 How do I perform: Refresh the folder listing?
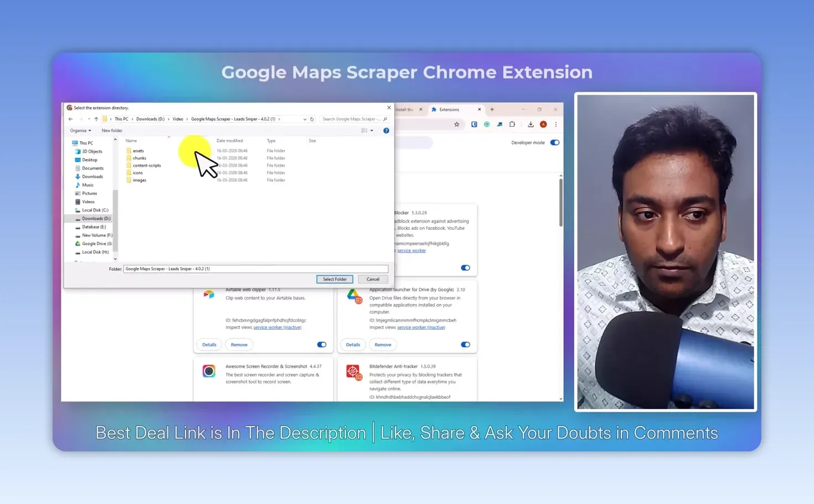(312, 119)
